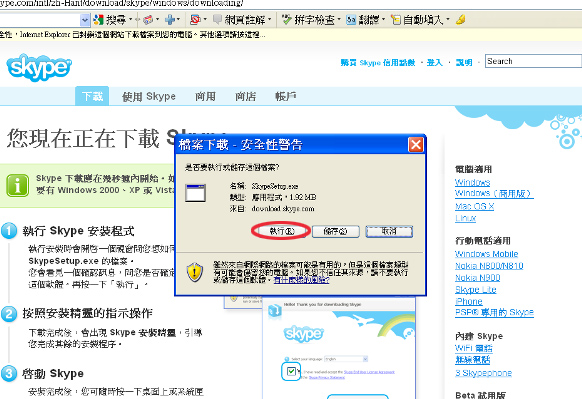Click the SkypeSetup.exe file icon in dialog
Image resolution: width=582 pixels, height=399 pixels.
pos(195,193)
